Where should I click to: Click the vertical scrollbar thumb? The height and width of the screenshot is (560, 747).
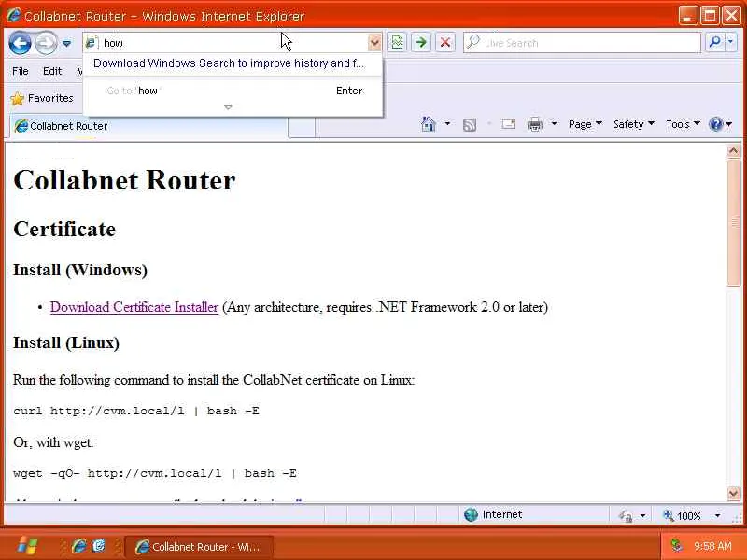[x=733, y=223]
